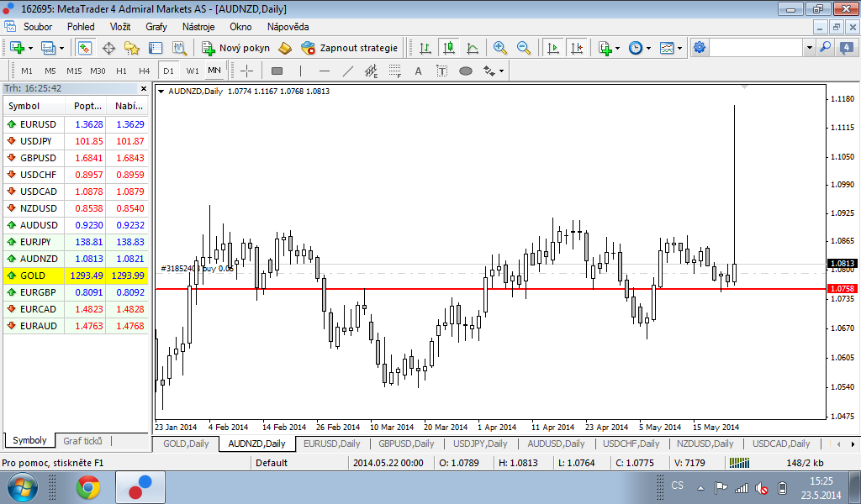861x504 pixels.
Task: Select the GOLD row in Market Watch
Action: pos(75,276)
